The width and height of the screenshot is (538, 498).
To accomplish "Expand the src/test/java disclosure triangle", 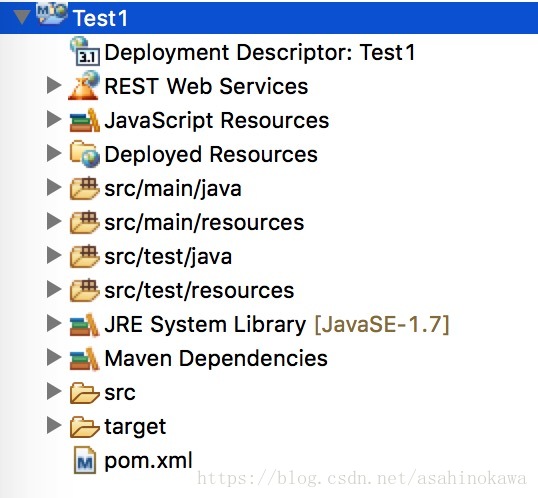I will point(54,255).
